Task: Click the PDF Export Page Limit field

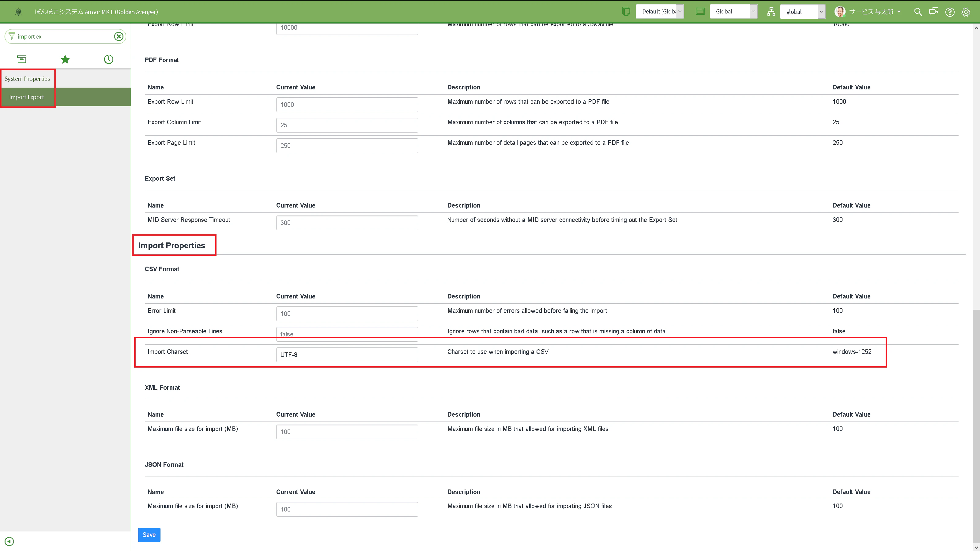Action: click(347, 146)
